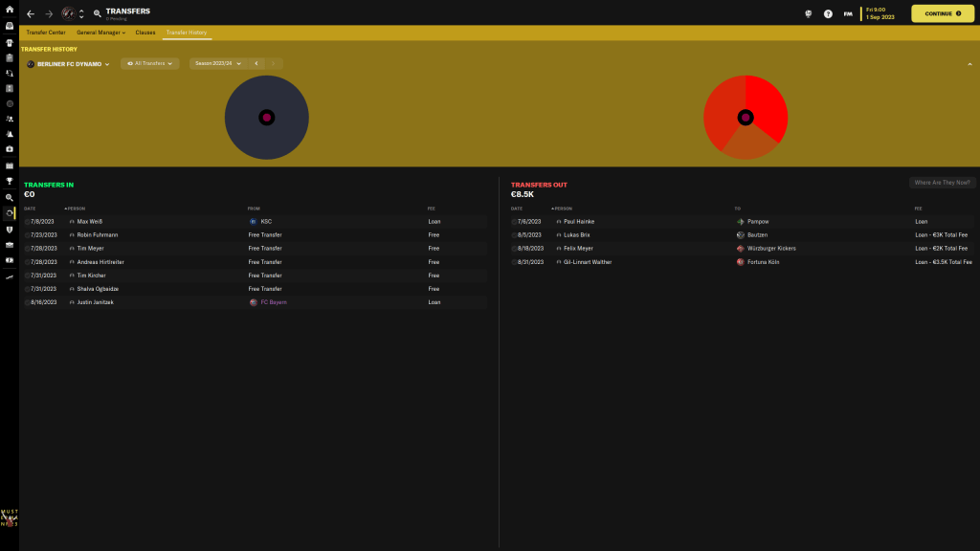The image size is (980, 551).
Task: Open the Squad shirt icon in sidebar
Action: pyautogui.click(x=9, y=42)
